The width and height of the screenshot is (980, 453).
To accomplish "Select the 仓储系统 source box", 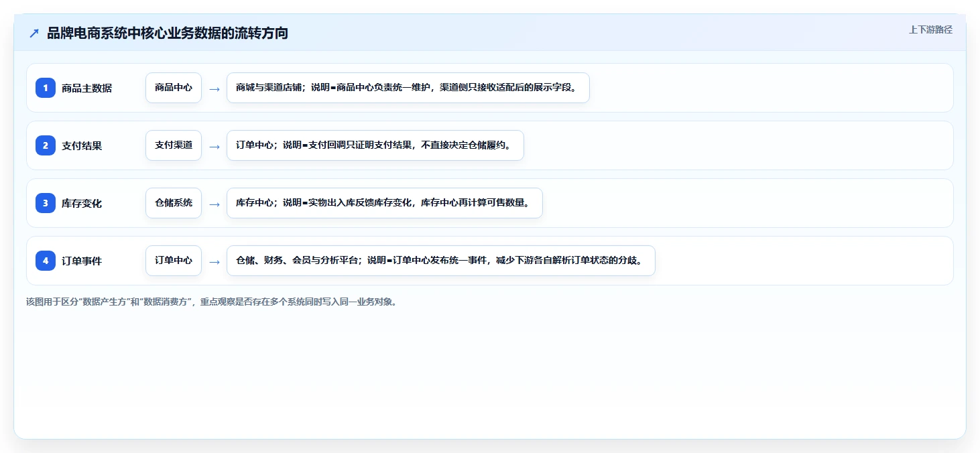I will coord(174,203).
